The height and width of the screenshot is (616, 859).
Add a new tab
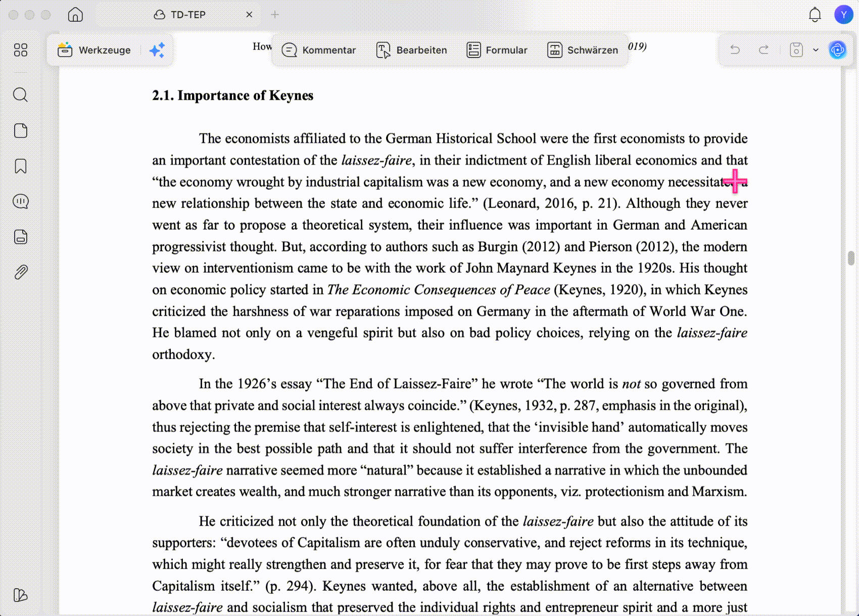coord(275,15)
